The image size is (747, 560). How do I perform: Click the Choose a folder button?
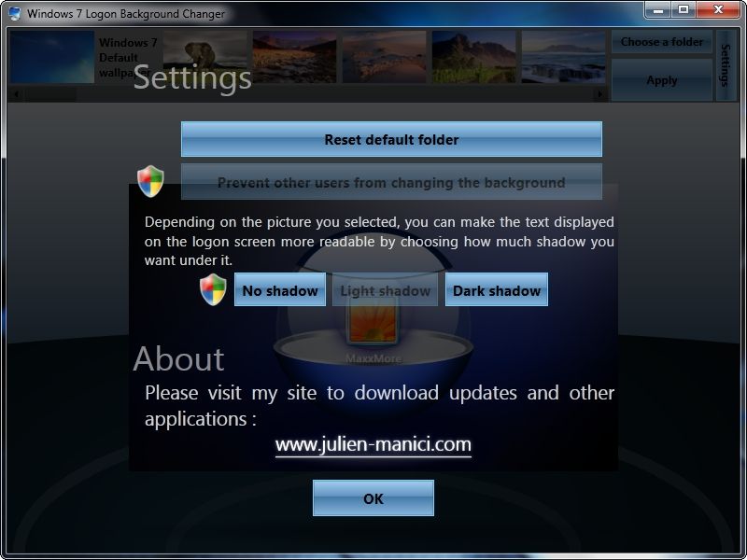[662, 42]
